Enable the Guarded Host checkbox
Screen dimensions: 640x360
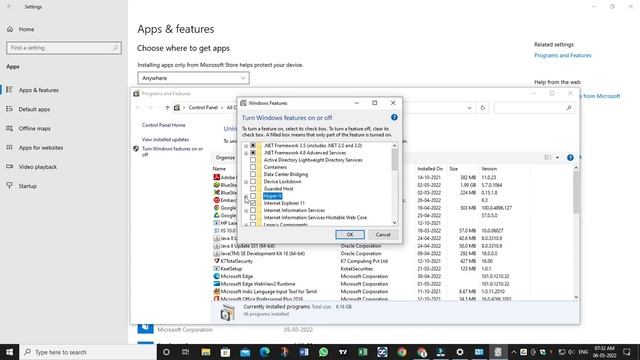253,189
